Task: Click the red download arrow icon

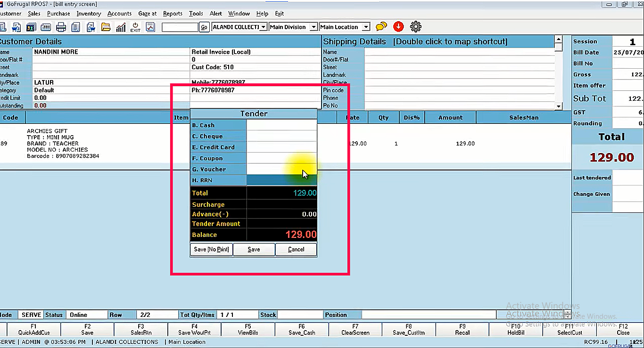Action: (x=398, y=27)
